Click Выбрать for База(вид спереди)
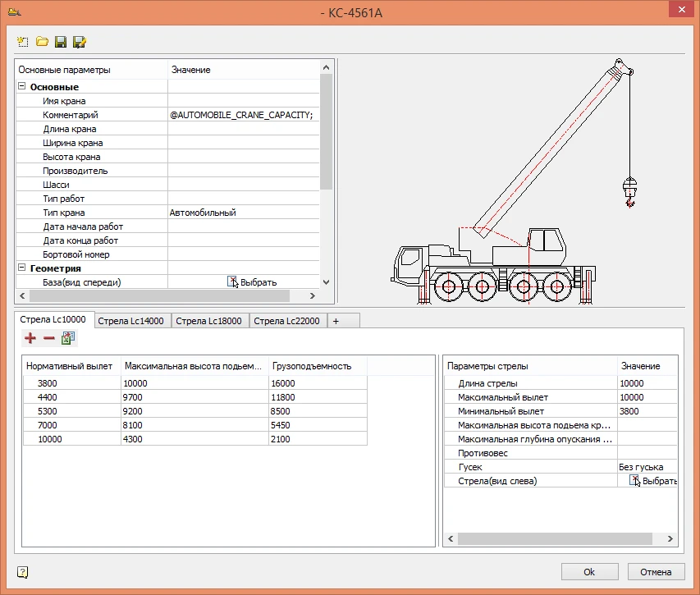 point(252,282)
